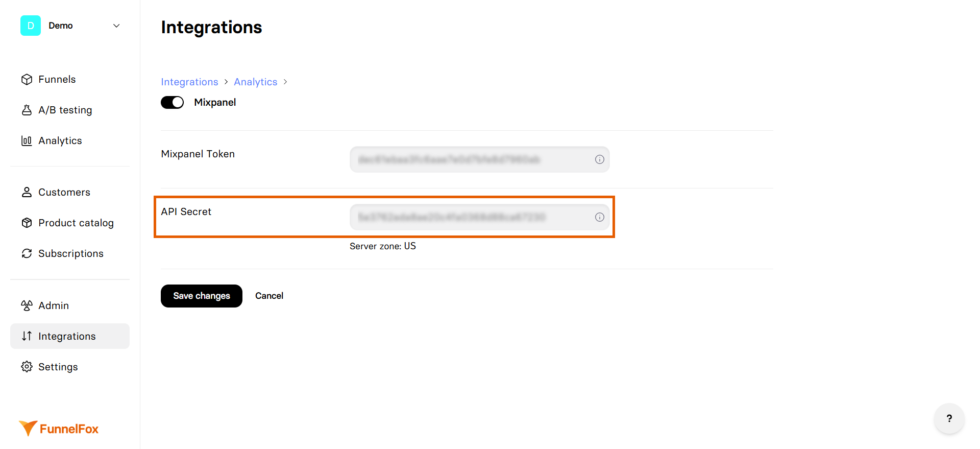This screenshot has width=980, height=449.
Task: Click the Product catalog box icon
Action: point(27,223)
